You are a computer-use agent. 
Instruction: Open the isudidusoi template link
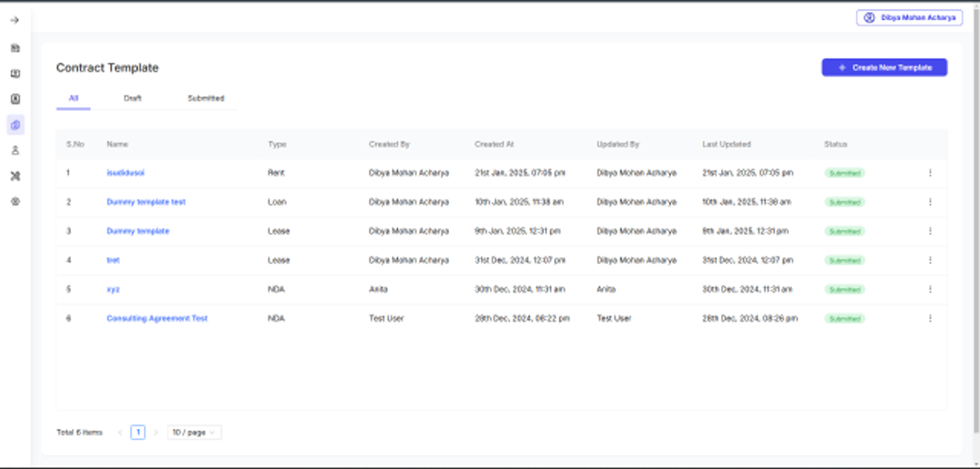[x=126, y=173]
